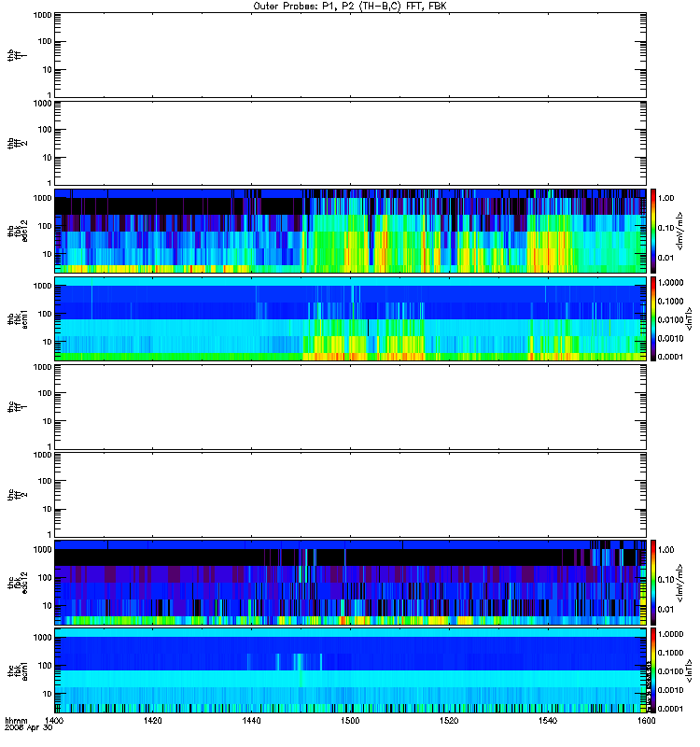Click the 'thb fff 1' y-axis label
Screen dimensions: 700x747
pyautogui.click(x=18, y=55)
